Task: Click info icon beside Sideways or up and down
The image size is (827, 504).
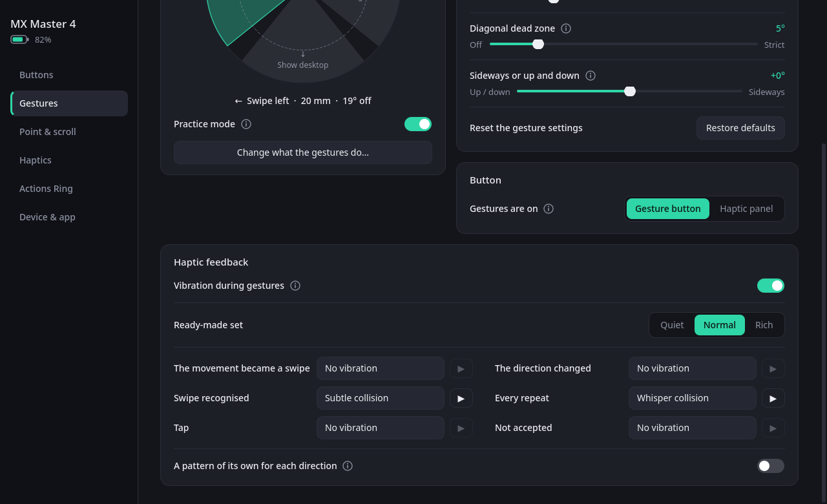Action: point(591,76)
